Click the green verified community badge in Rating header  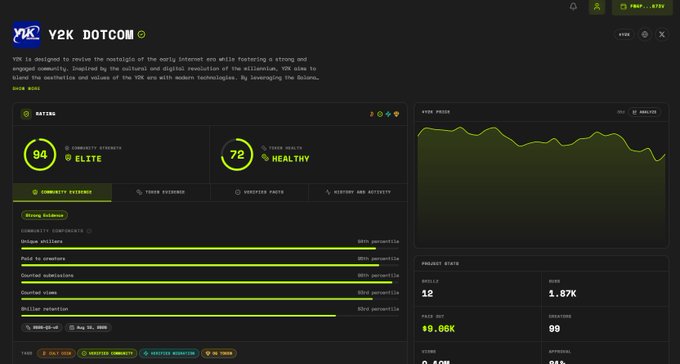(x=380, y=114)
